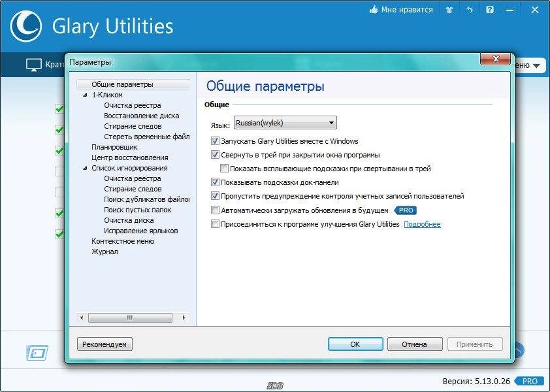The width and height of the screenshot is (550, 392).
Task: Enable 'Показать всплывающие подсказки при свертывании в трей'
Action: coord(225,169)
